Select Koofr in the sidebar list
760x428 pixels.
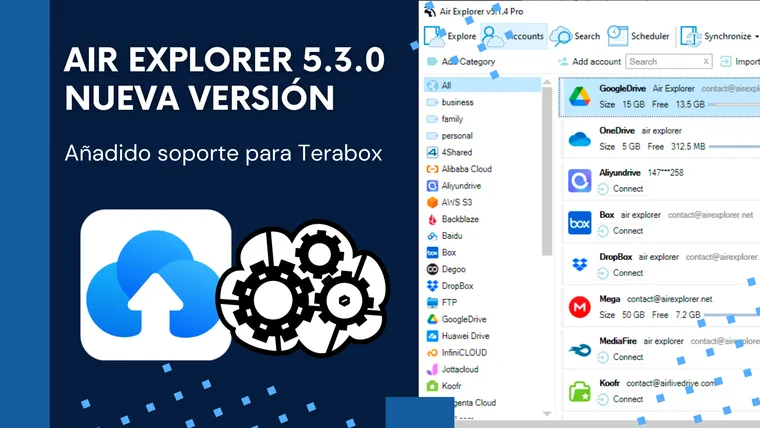[x=443, y=386]
